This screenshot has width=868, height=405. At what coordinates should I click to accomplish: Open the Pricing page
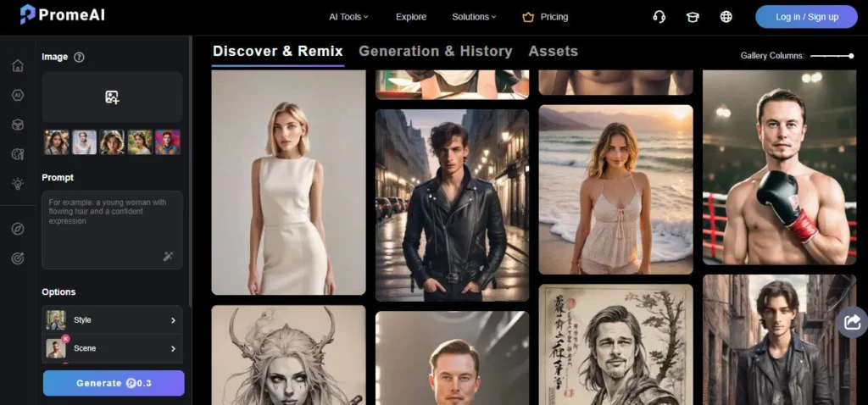tap(554, 17)
